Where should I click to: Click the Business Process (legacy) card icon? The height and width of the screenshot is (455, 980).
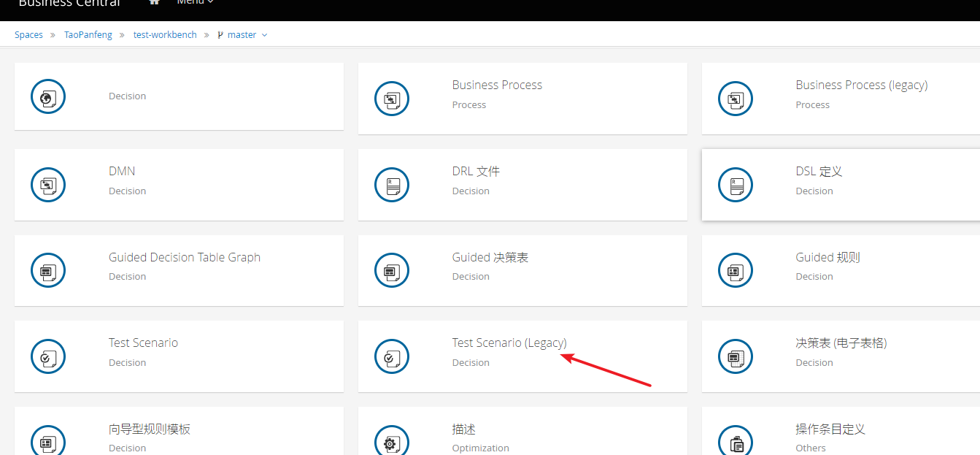click(736, 98)
